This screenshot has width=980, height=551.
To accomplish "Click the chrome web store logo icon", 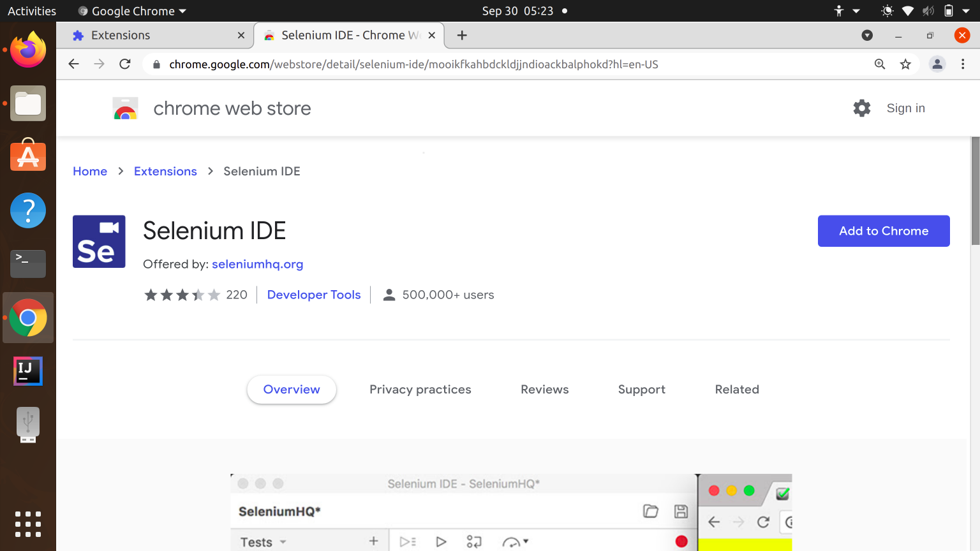I will [x=125, y=108].
